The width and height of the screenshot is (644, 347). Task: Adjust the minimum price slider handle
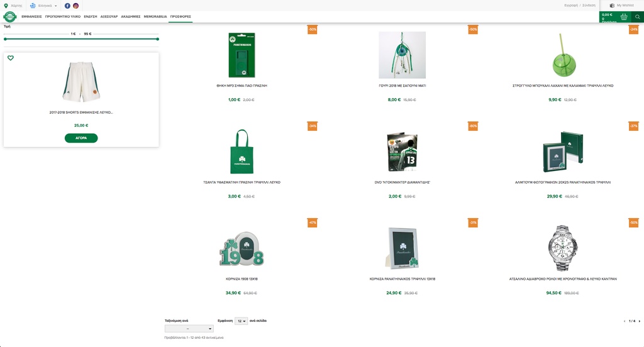tap(5, 39)
